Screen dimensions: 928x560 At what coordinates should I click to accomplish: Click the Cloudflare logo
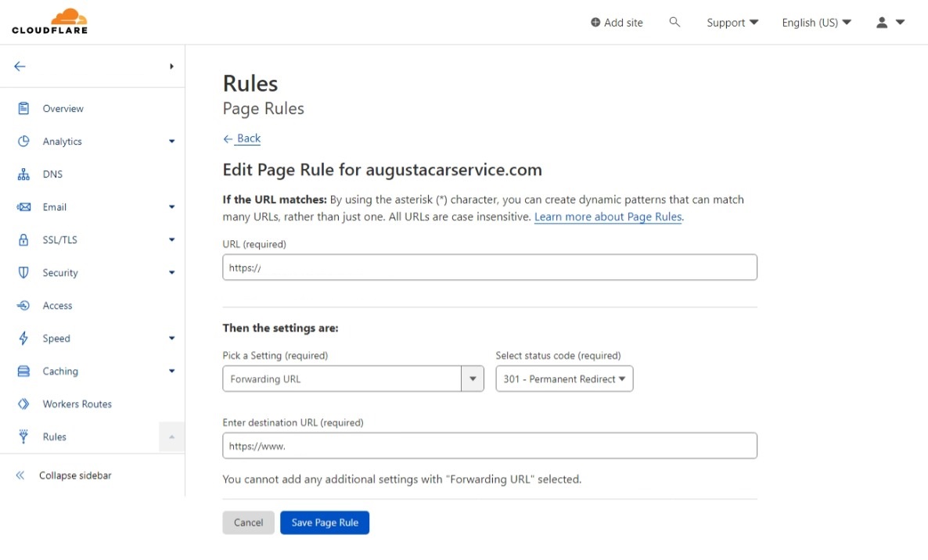(50, 21)
